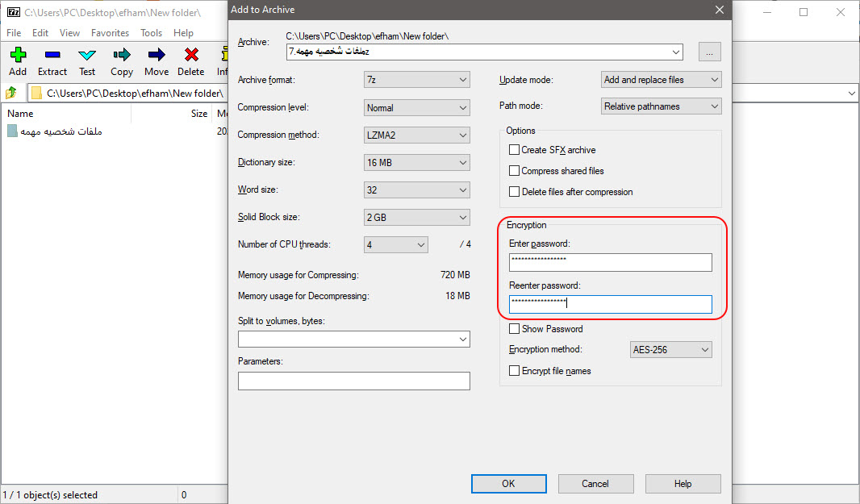Viewport: 860px width, 504px height.
Task: Click the Move arrow toolbar icon
Action: (157, 55)
